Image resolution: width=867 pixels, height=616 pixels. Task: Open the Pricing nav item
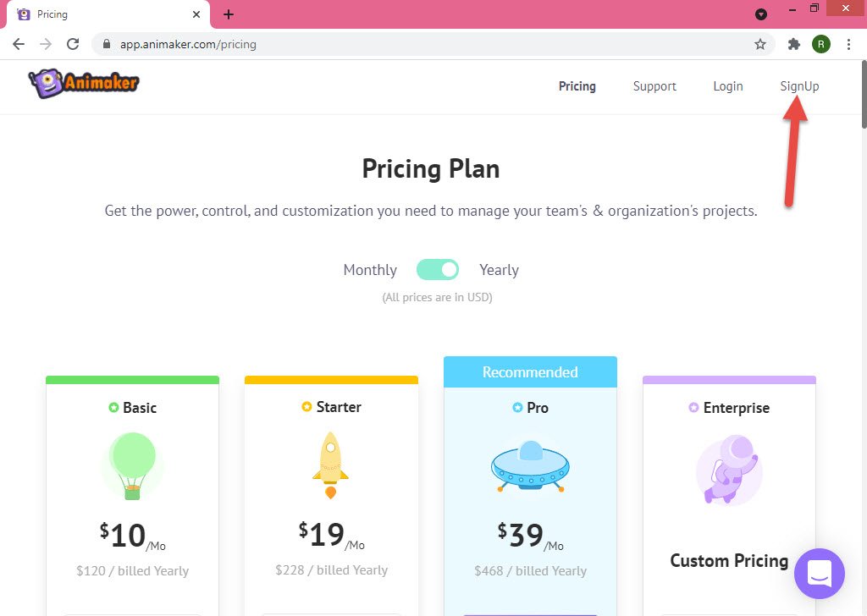click(x=577, y=86)
